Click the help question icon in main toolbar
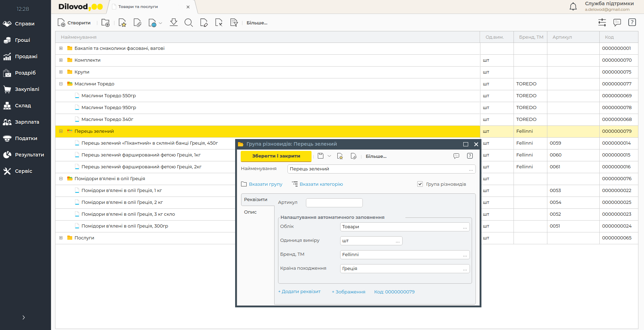The height and width of the screenshot is (330, 644). pyautogui.click(x=632, y=23)
